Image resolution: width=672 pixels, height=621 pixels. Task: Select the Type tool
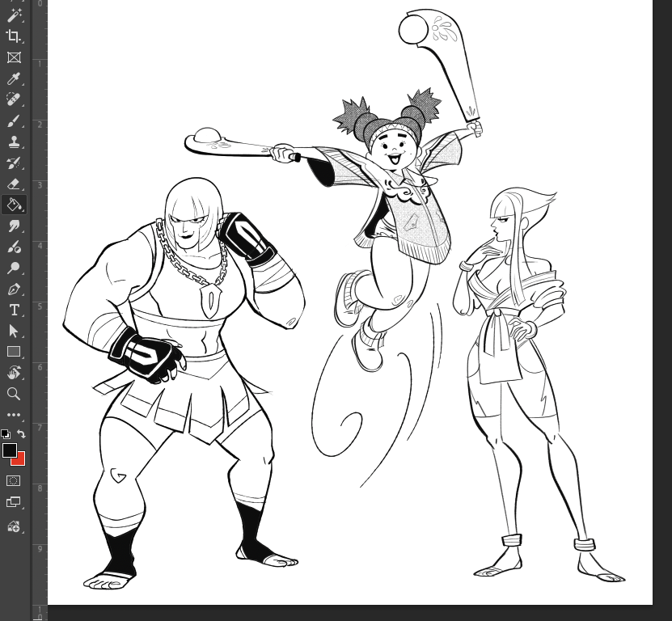tap(13, 310)
